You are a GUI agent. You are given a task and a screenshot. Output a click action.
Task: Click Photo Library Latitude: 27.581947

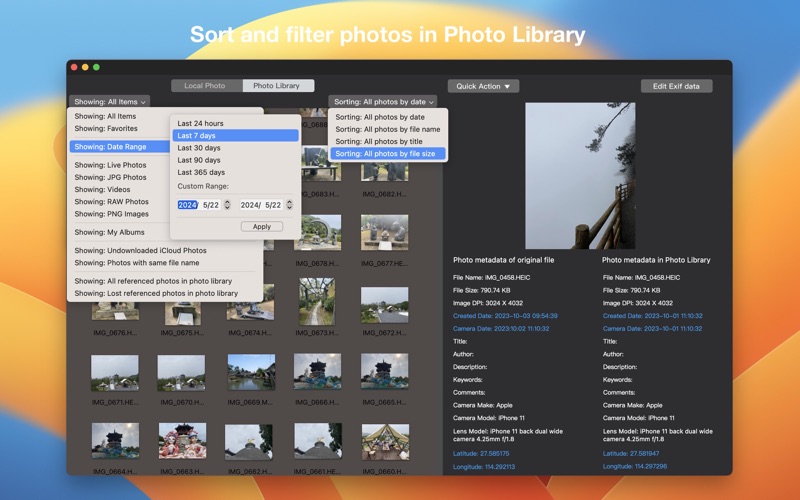coord(631,454)
